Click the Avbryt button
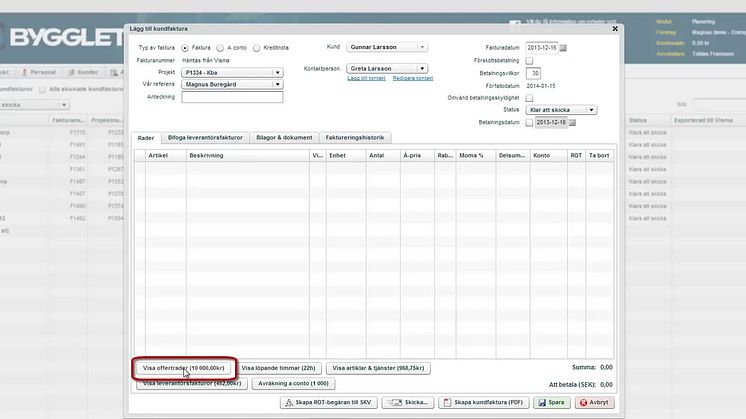Screen dimensions: 746x419 594,402
